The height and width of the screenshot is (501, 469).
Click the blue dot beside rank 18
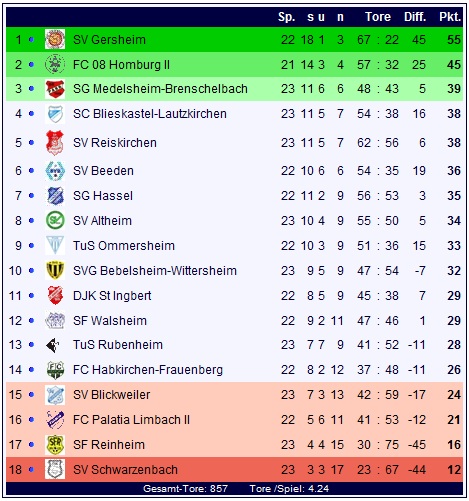(31, 469)
